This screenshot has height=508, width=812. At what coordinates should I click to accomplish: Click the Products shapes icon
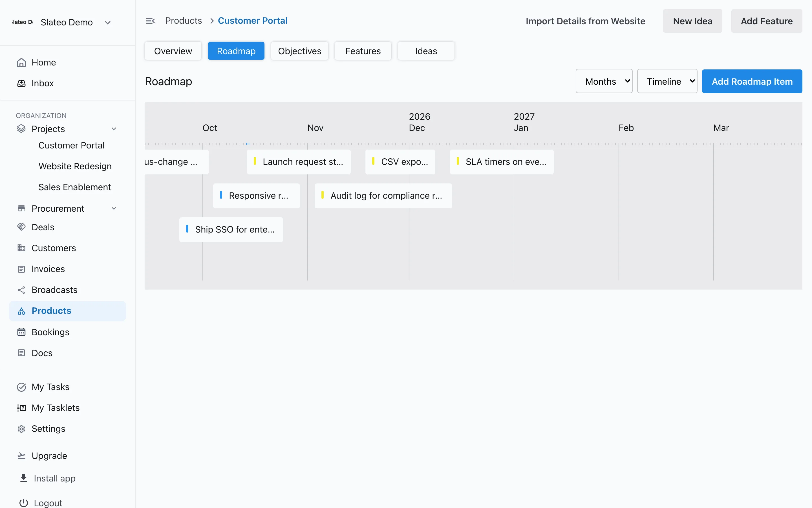(x=21, y=311)
